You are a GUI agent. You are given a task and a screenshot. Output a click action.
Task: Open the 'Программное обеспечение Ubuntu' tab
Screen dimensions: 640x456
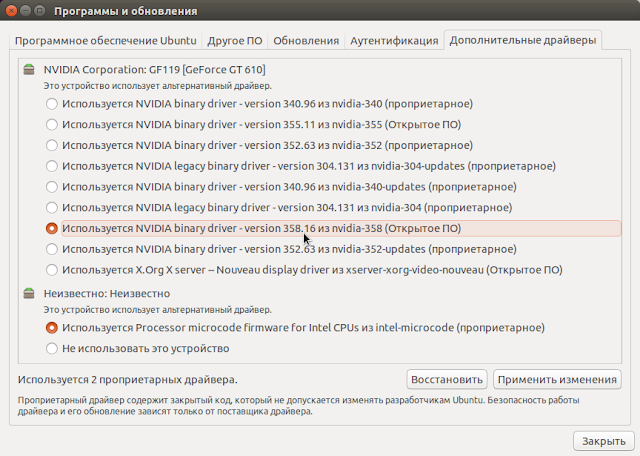(106, 41)
